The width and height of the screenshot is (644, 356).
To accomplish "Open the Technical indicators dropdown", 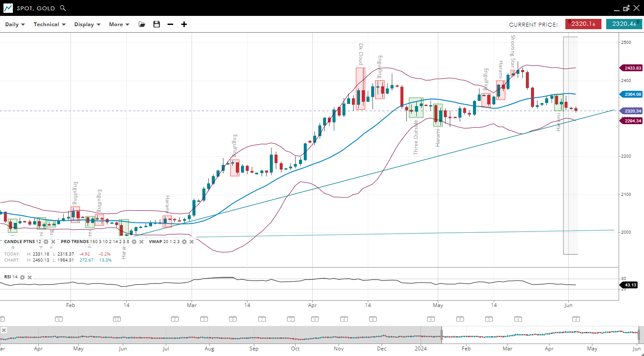I will (x=49, y=24).
